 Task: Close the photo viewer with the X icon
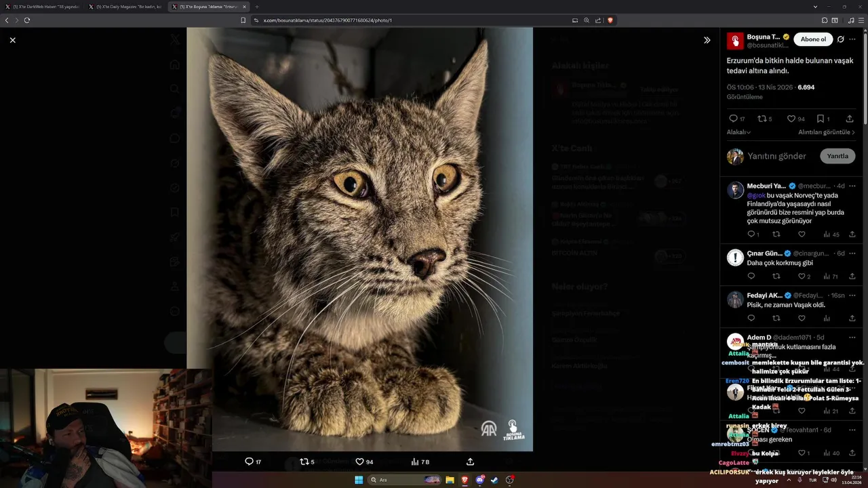[x=12, y=40]
